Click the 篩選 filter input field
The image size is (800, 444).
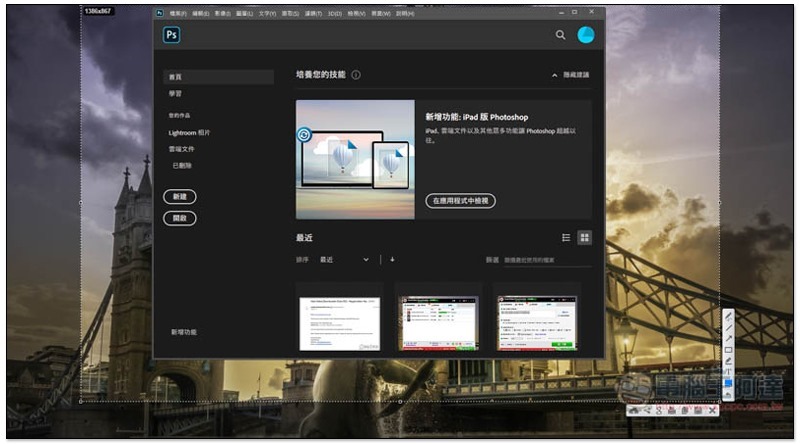546,260
